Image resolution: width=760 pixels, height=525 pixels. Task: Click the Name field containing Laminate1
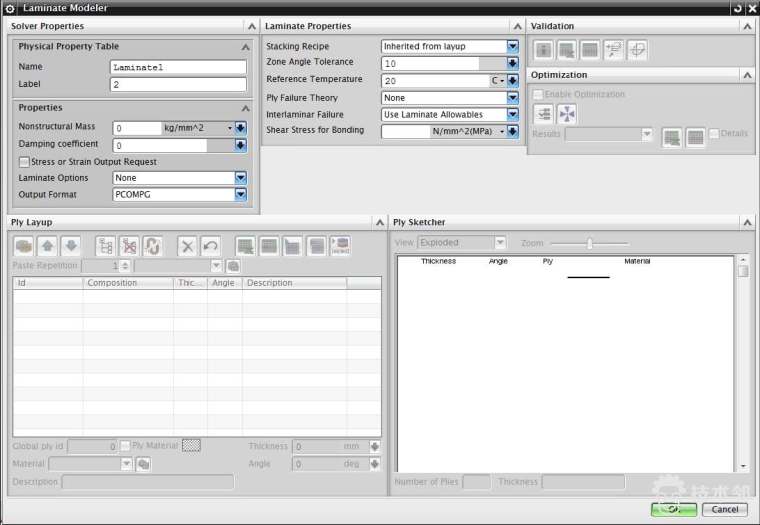tap(178, 68)
